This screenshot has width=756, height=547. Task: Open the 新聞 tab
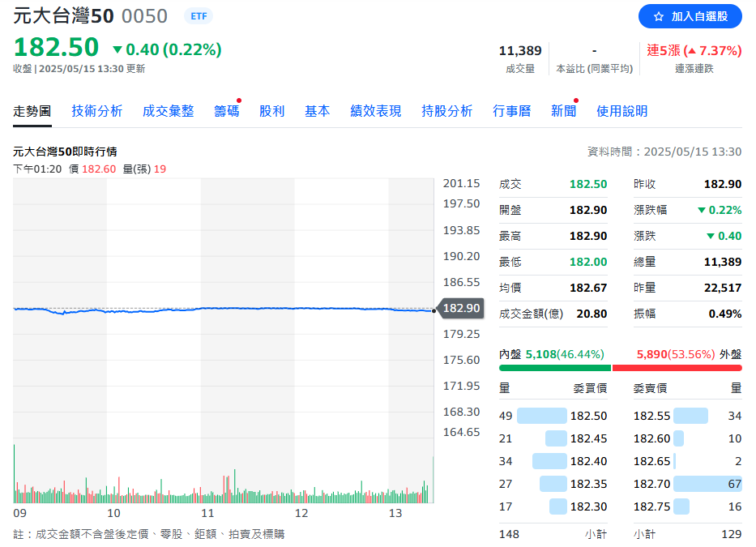pyautogui.click(x=564, y=112)
